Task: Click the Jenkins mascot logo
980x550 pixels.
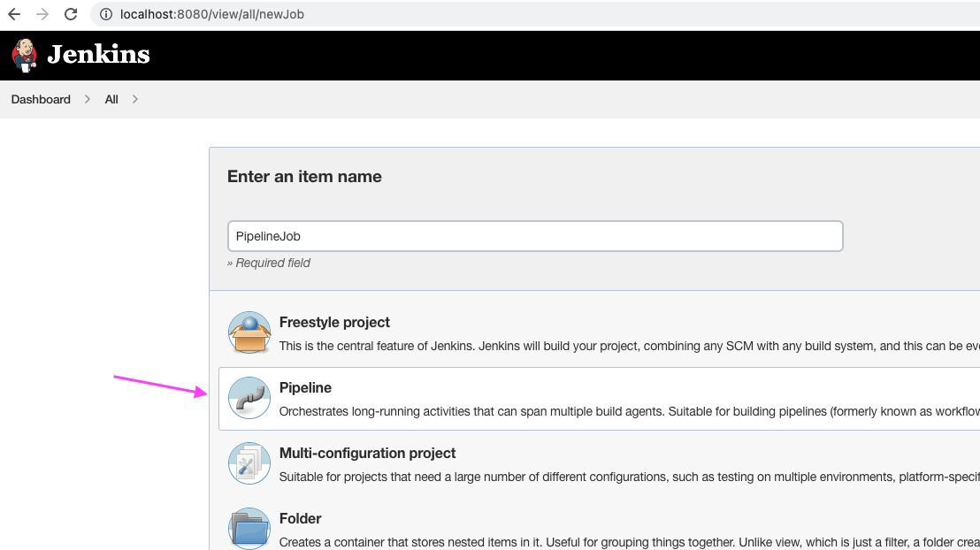Action: coord(24,54)
